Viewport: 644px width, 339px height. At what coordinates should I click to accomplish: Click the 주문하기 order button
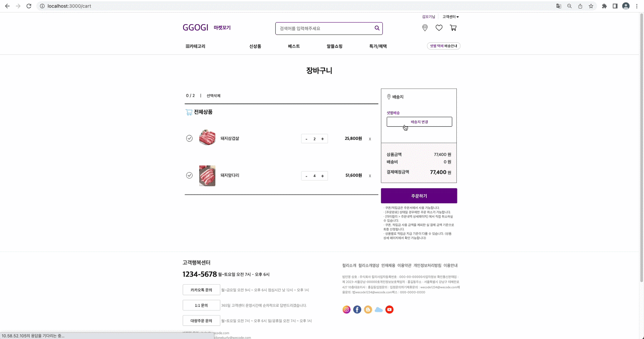pyautogui.click(x=419, y=196)
